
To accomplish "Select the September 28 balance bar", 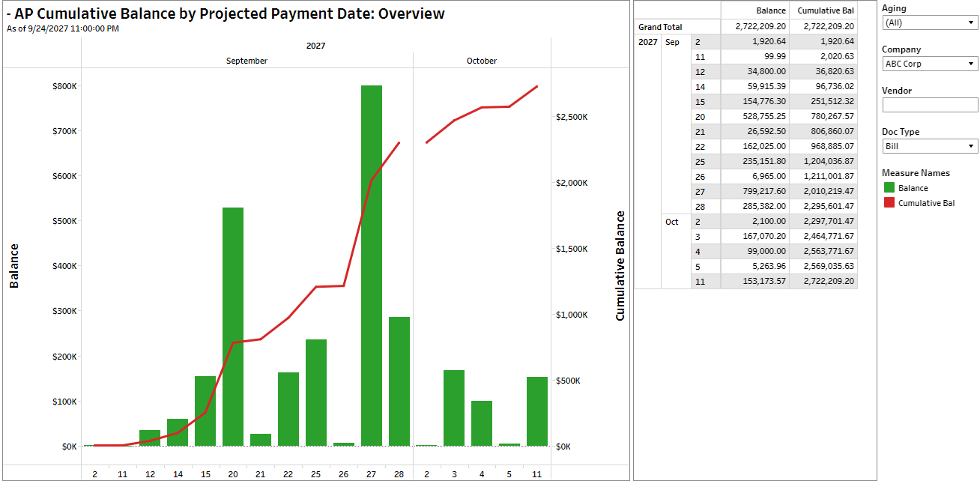I will pos(399,381).
